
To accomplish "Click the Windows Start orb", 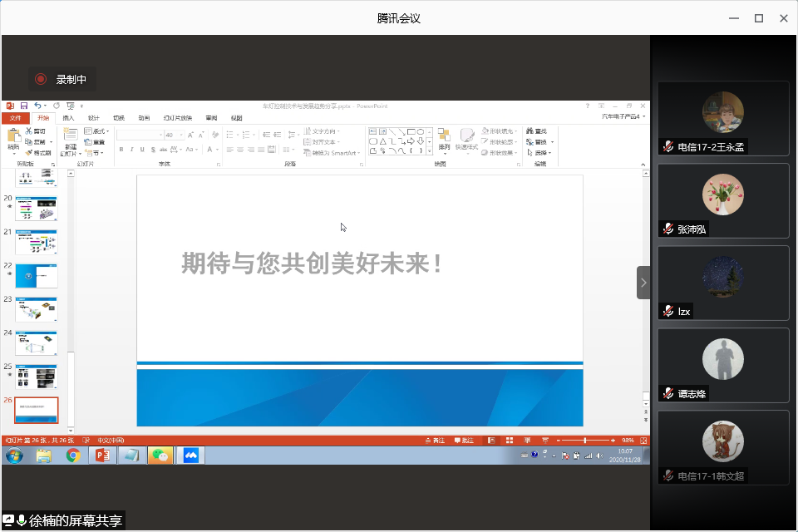I will [x=14, y=456].
